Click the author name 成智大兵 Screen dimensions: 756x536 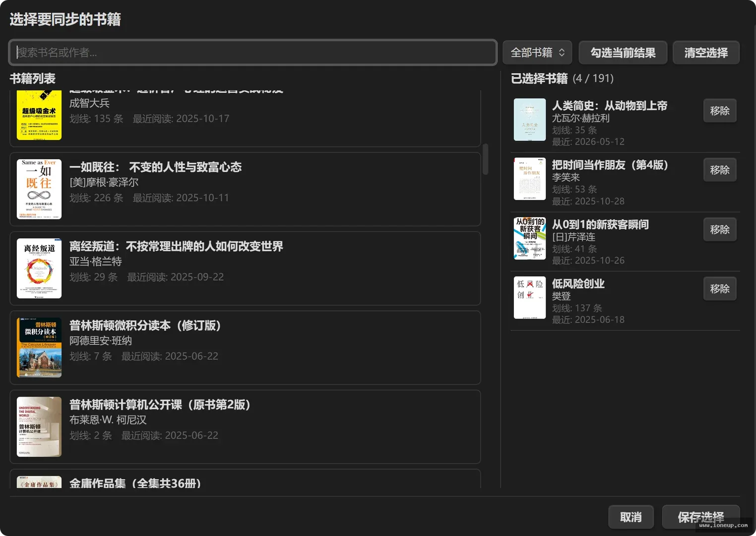pos(89,103)
